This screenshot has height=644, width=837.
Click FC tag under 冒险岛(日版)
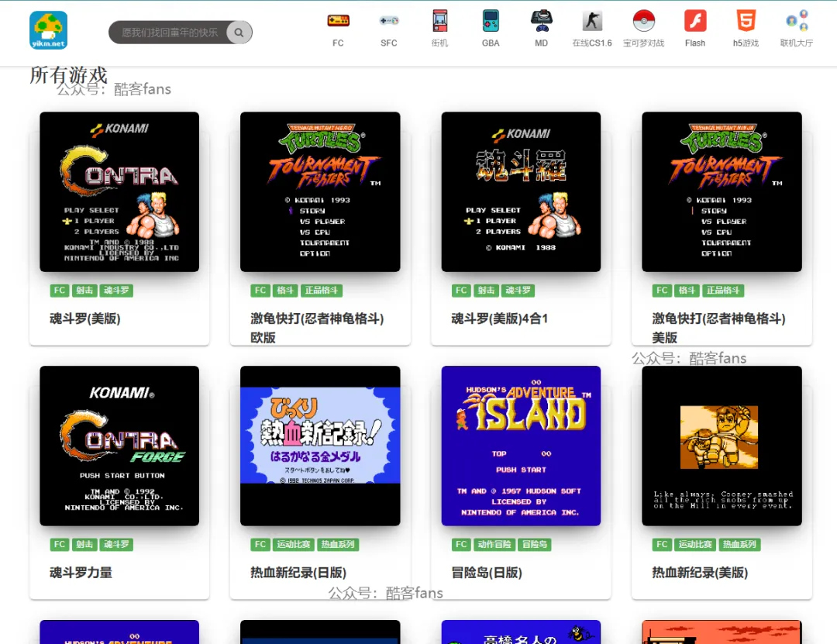[461, 545]
